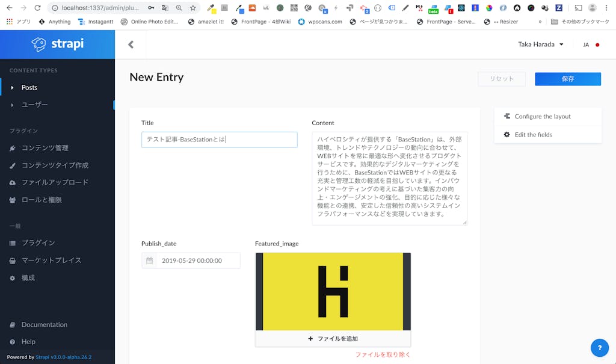Open ファイルアップロード in the sidebar
The image size is (616, 364).
55,182
